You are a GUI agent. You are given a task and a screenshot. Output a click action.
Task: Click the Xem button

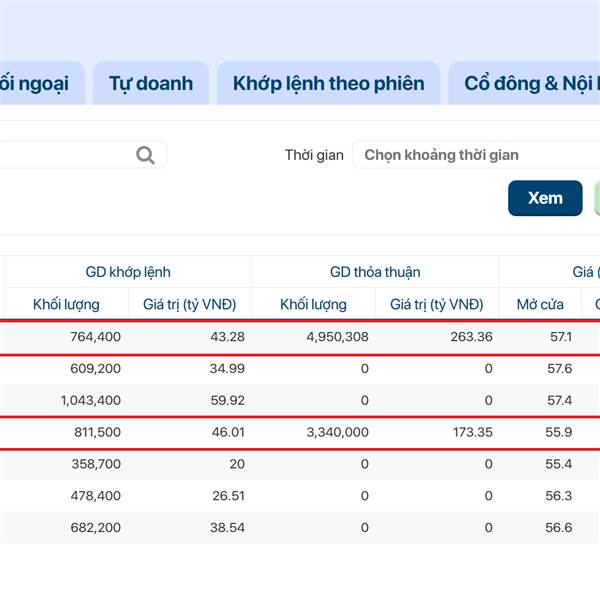click(x=545, y=198)
